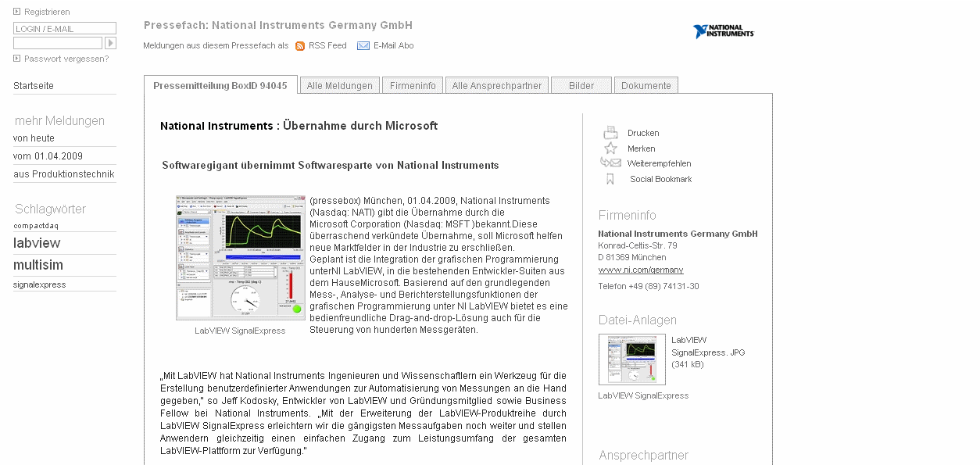
Task: Click the labview keyword
Action: [37, 243]
